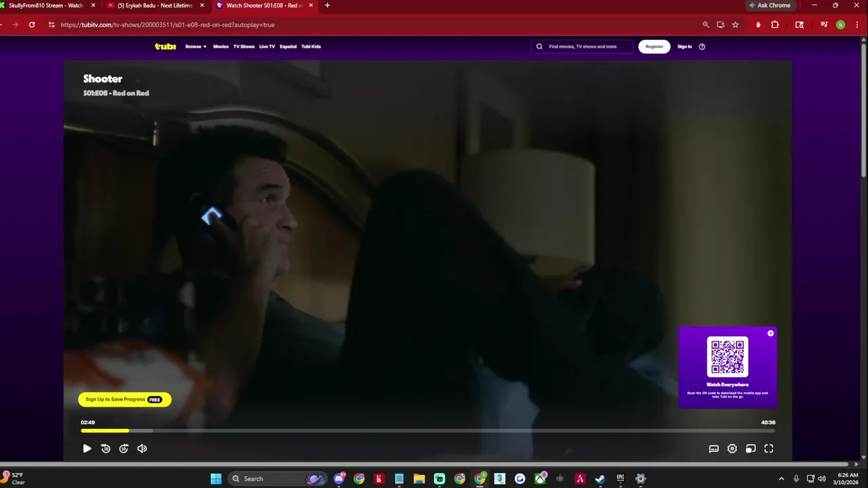This screenshot has width=868, height=488.
Task: Close the Watch Everywhere QR popup
Action: [x=770, y=333]
